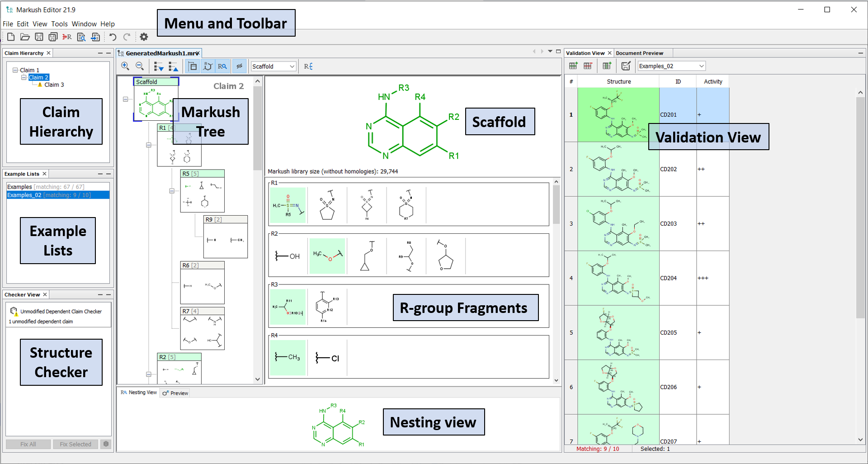Click the Fix Selected button

tap(75, 444)
